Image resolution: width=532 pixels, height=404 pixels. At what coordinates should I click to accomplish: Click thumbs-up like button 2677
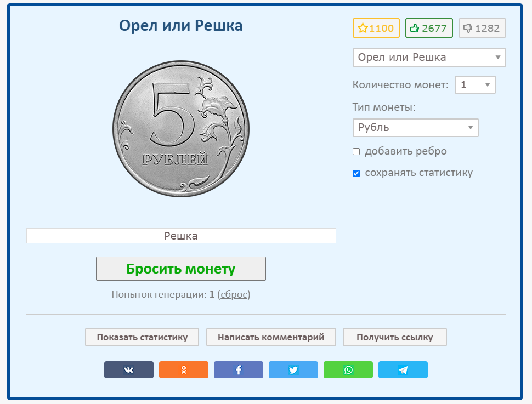tap(429, 29)
